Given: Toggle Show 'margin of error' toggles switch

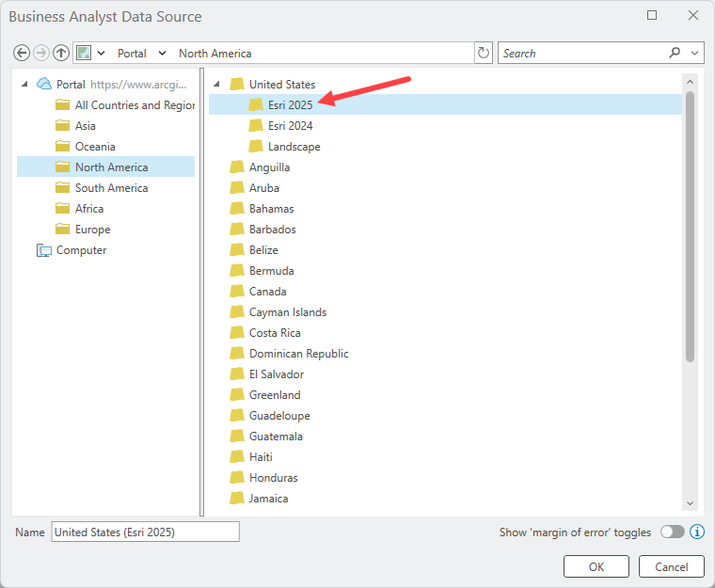Looking at the screenshot, I should tap(673, 532).
